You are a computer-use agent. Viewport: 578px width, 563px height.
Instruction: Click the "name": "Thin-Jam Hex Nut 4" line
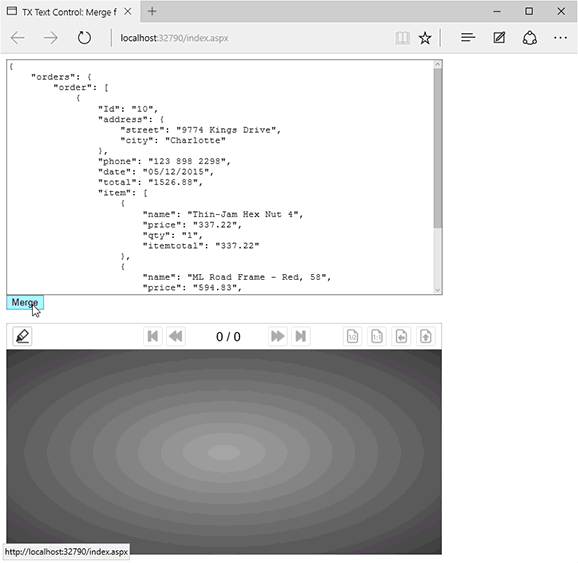223,214
